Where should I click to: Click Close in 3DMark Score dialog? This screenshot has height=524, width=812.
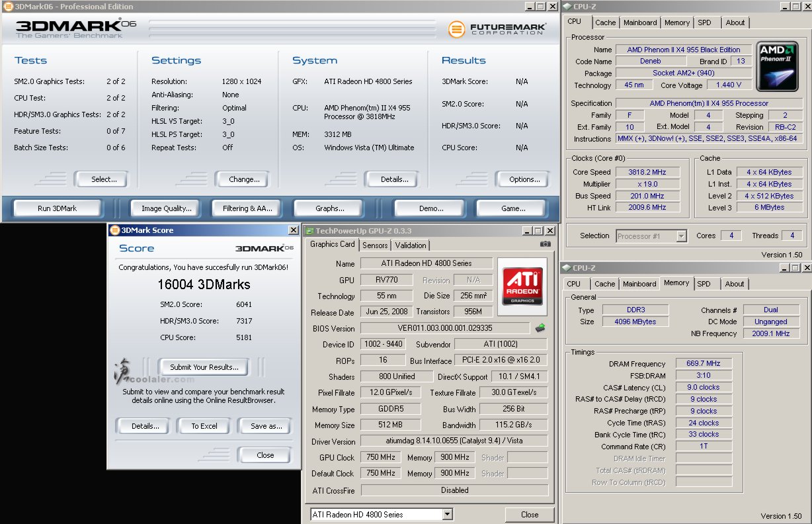point(265,455)
